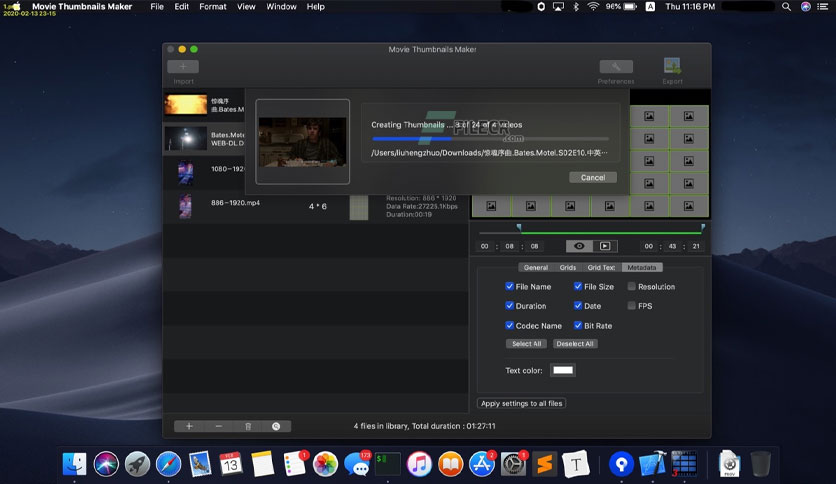Image resolution: width=836 pixels, height=484 pixels.
Task: Open the File menu
Action: pos(157,6)
